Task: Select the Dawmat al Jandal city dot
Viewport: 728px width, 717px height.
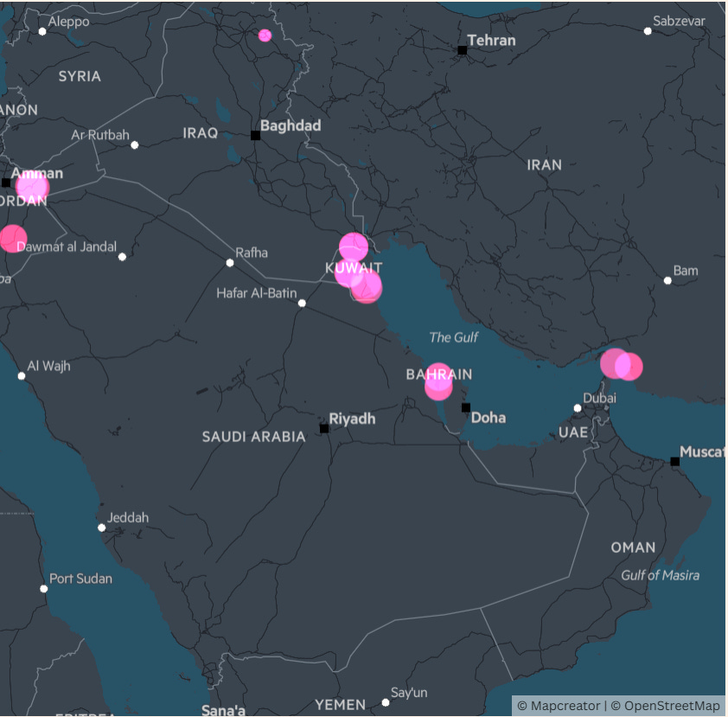Action: click(122, 257)
